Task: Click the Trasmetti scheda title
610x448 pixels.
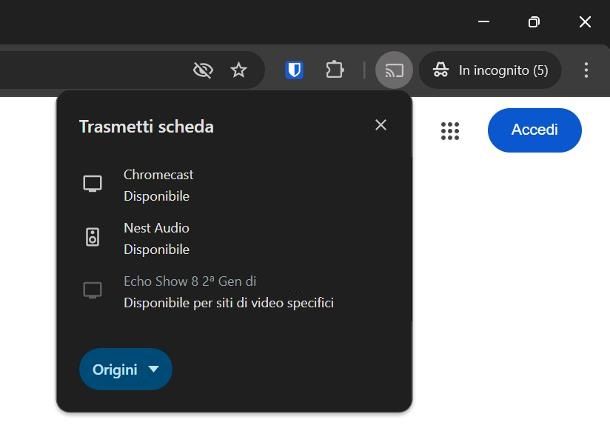Action: coord(146,127)
